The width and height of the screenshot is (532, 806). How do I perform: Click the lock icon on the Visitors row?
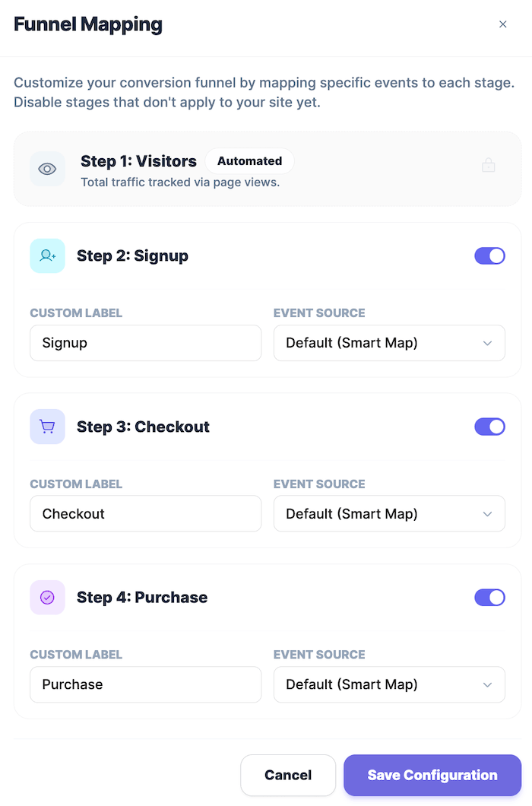tap(489, 164)
